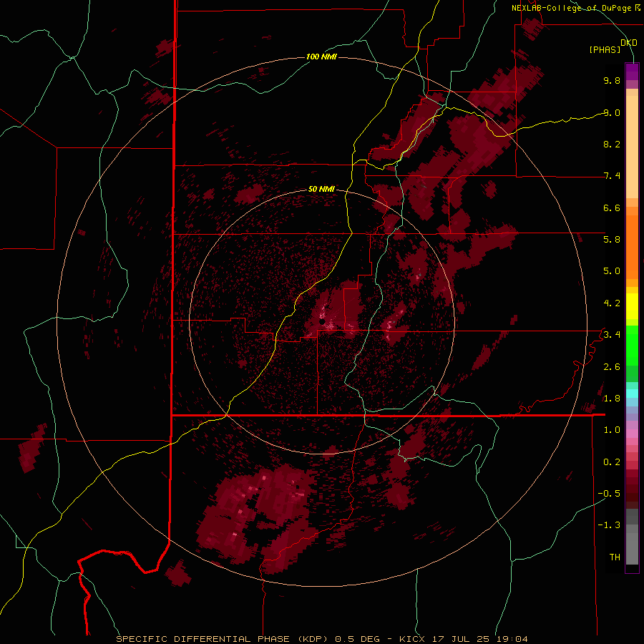The height and width of the screenshot is (644, 644).
Task: Click the 4.2 color scale value
Action: click(612, 303)
